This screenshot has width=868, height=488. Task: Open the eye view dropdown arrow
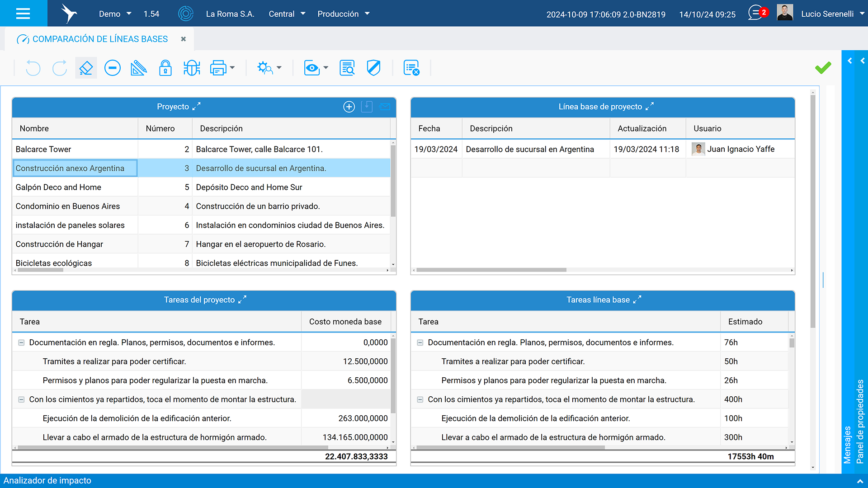(x=326, y=68)
